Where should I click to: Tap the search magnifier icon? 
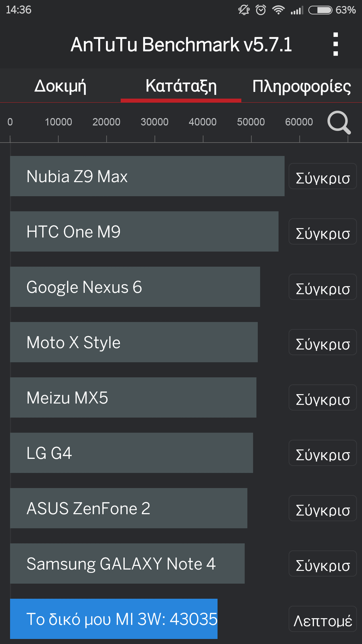(339, 122)
